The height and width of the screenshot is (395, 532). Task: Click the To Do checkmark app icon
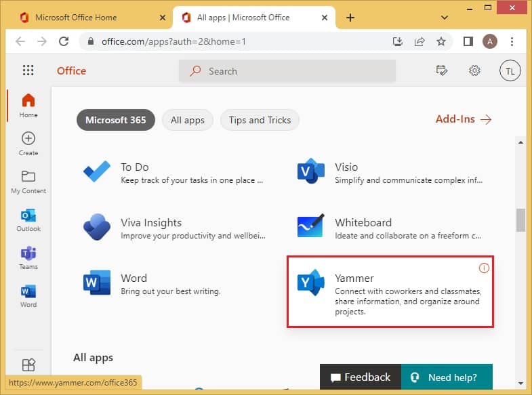(x=97, y=171)
